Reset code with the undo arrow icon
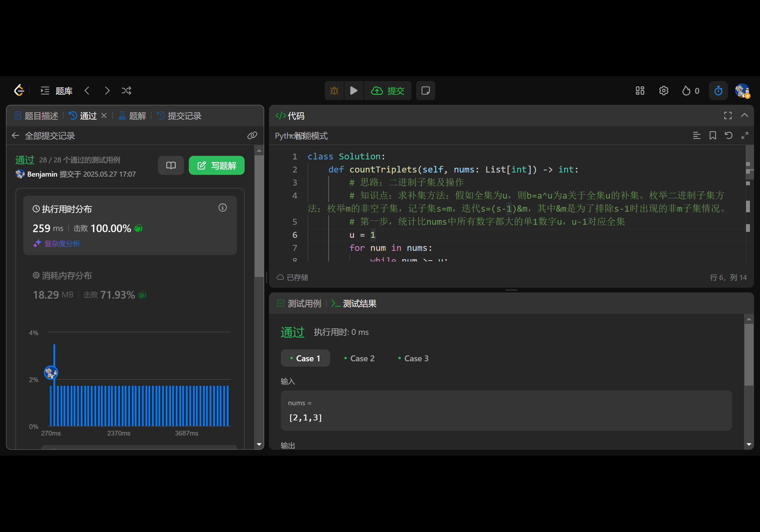760x532 pixels. [728, 135]
